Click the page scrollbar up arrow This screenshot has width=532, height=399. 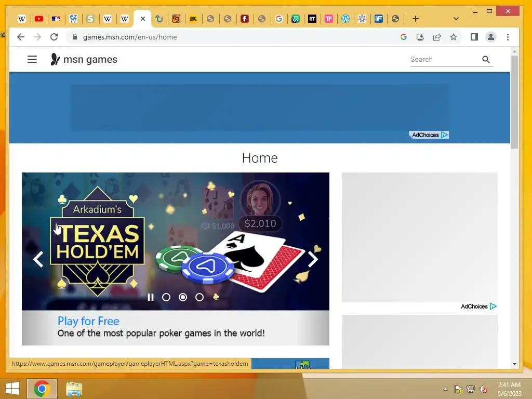[514, 51]
